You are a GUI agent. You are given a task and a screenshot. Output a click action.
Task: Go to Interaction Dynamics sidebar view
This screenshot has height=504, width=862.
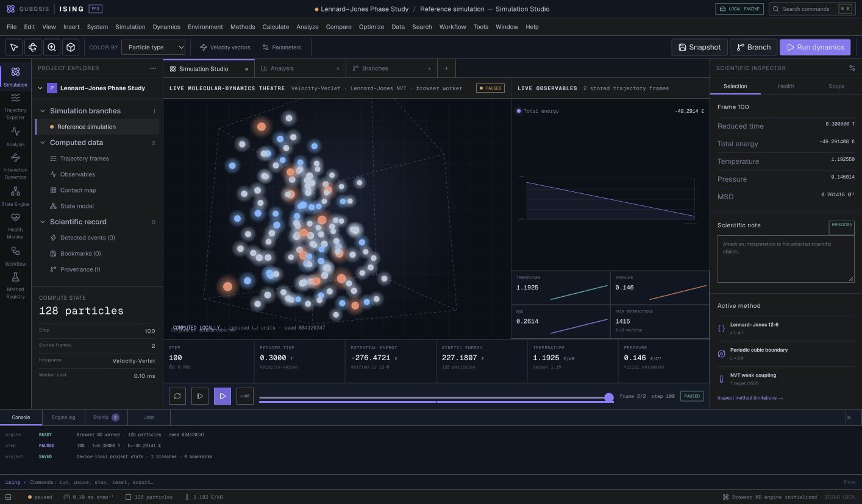[15, 166]
